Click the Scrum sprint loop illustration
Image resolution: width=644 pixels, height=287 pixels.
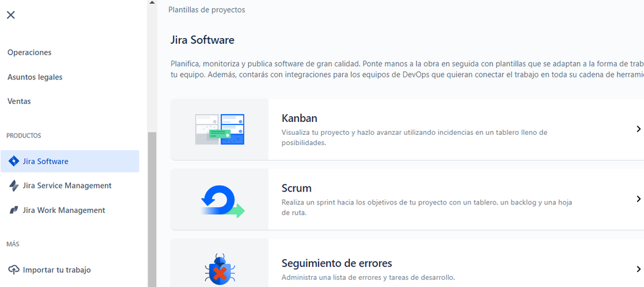tap(222, 201)
